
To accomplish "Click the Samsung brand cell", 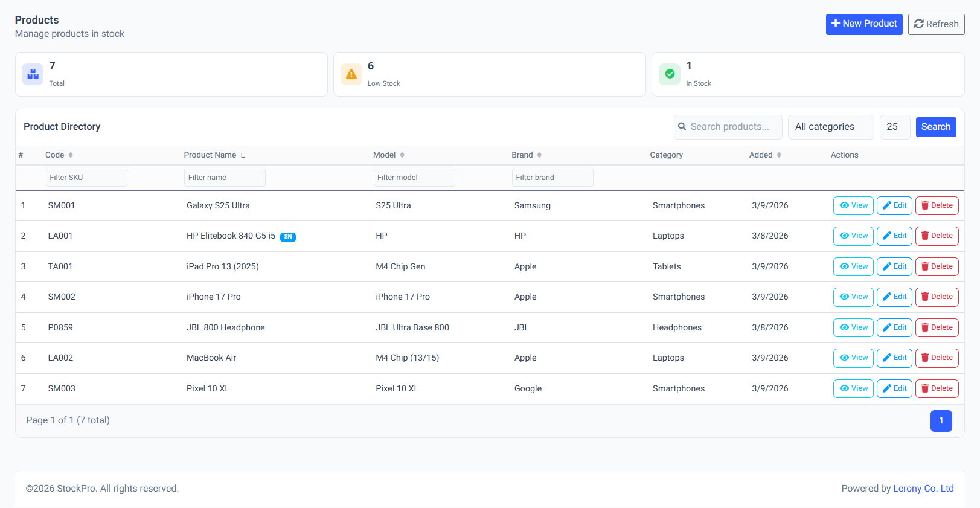I will click(x=533, y=206).
